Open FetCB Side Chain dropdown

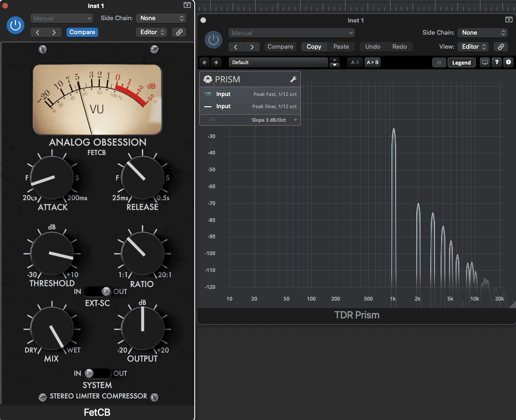point(161,18)
